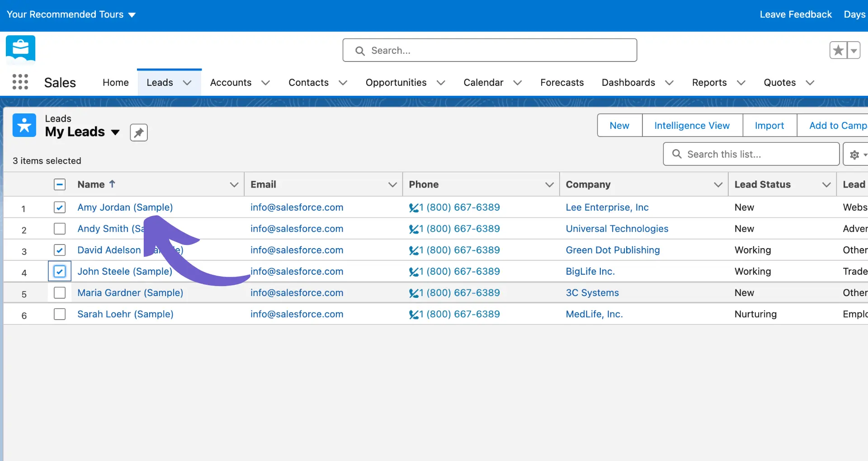Click the Add to Campaign button
The height and width of the screenshot is (461, 868).
coord(833,125)
